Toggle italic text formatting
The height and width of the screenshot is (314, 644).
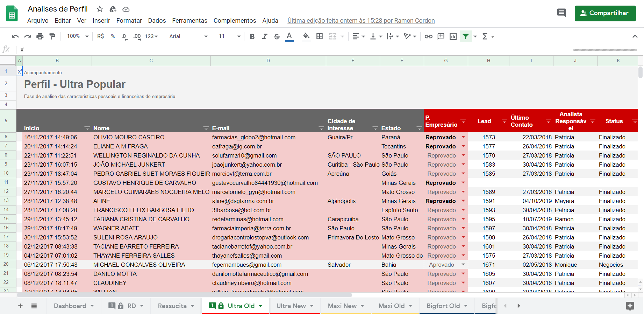tap(265, 36)
